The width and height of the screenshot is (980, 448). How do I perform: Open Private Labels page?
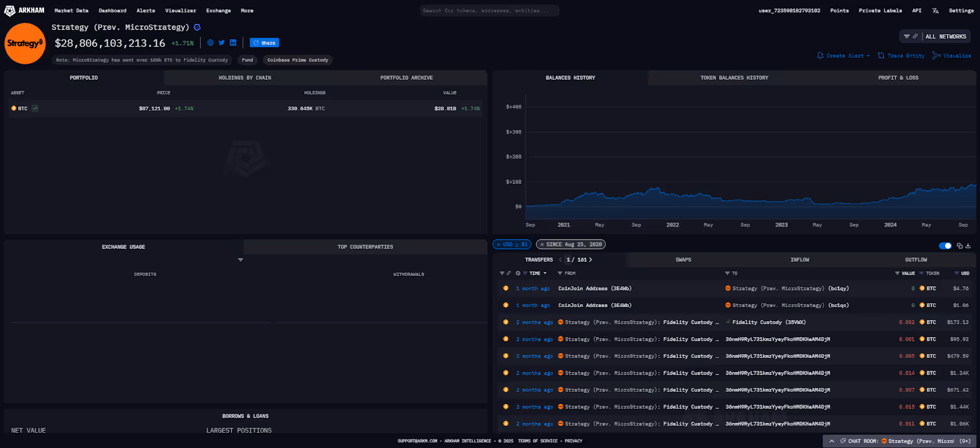880,10
